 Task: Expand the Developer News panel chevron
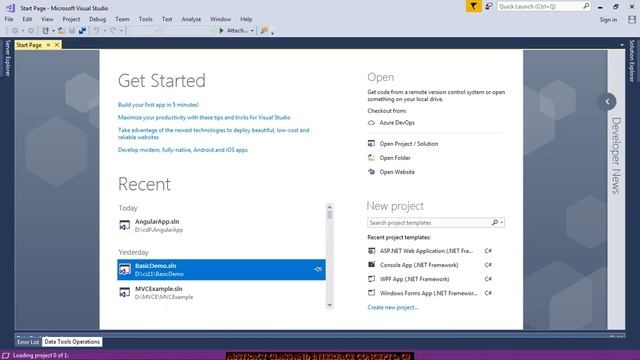pyautogui.click(x=607, y=102)
